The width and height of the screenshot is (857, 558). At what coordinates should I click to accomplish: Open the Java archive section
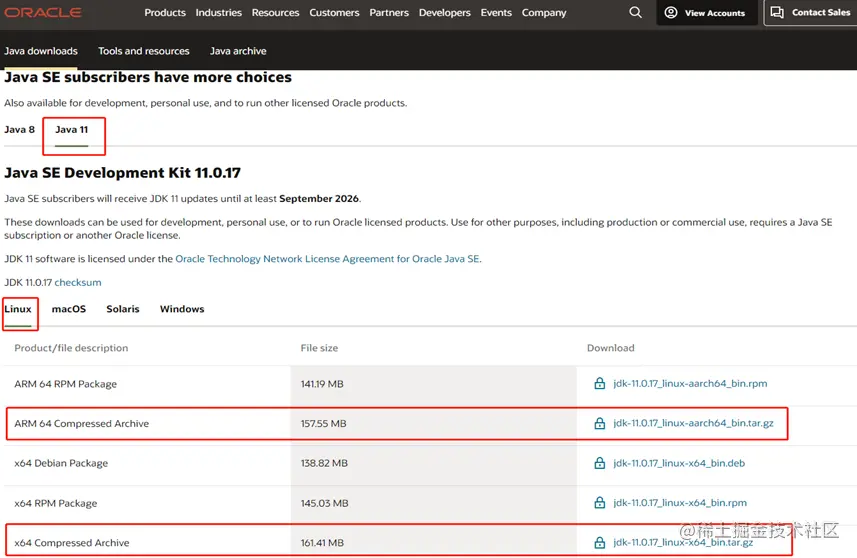[238, 51]
